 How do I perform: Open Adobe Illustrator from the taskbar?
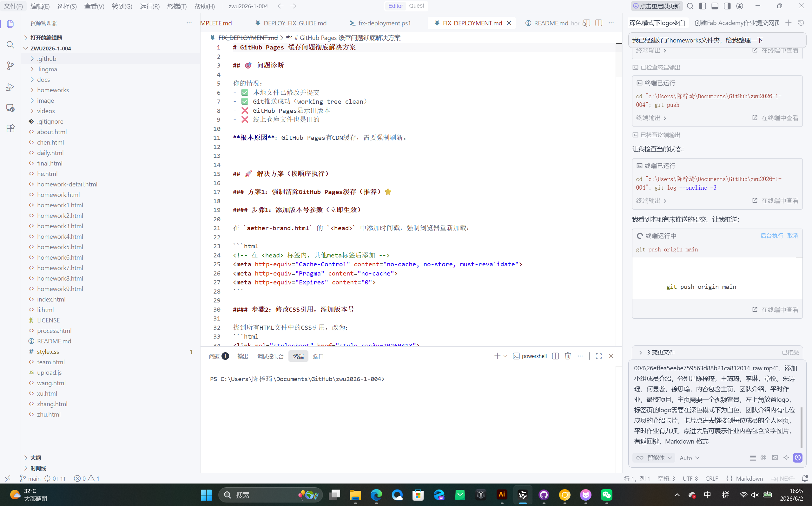pyautogui.click(x=502, y=495)
